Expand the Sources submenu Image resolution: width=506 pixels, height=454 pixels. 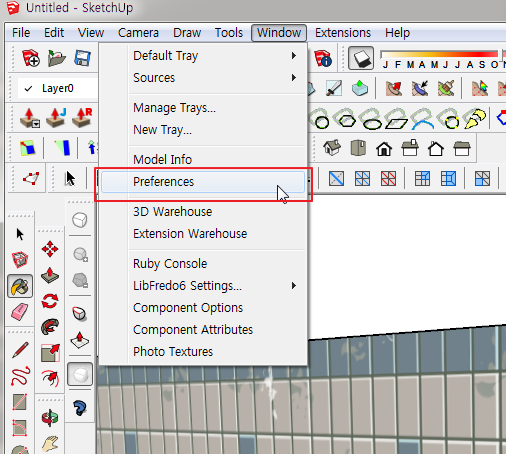pos(203,78)
